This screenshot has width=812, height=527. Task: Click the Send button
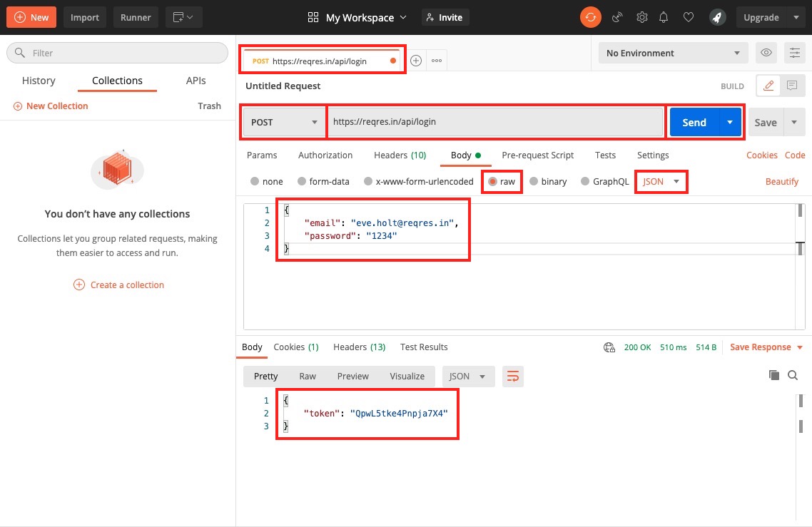coord(694,122)
